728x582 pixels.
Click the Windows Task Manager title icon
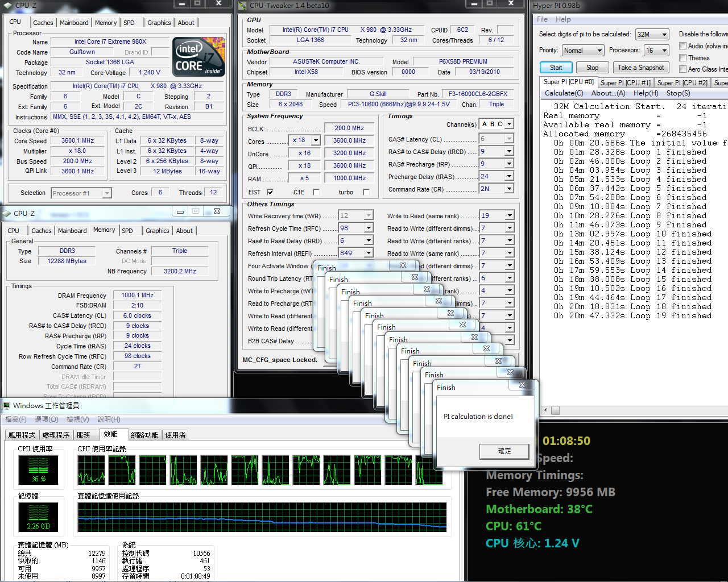click(7, 406)
